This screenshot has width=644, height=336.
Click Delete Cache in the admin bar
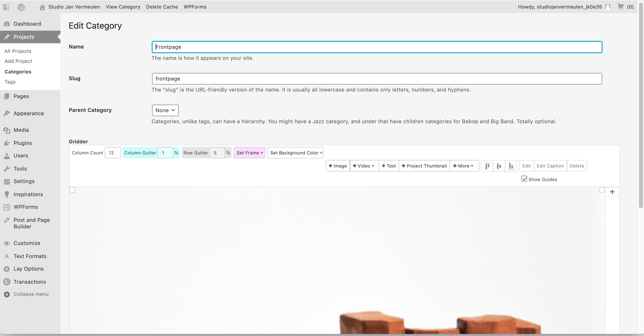[x=162, y=7]
